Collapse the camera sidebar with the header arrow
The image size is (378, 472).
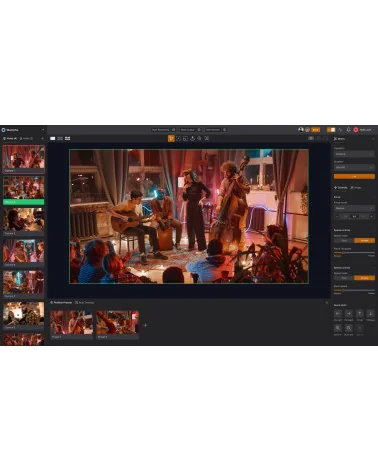(x=43, y=130)
